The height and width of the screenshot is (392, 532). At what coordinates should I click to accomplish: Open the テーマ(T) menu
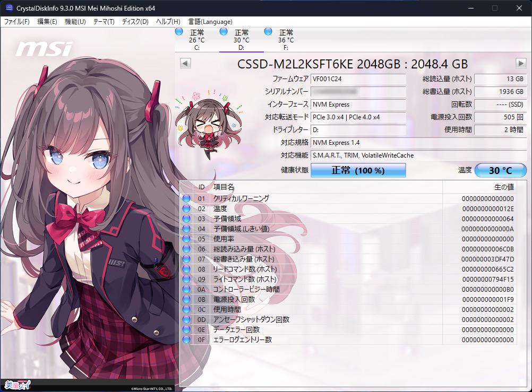point(104,22)
